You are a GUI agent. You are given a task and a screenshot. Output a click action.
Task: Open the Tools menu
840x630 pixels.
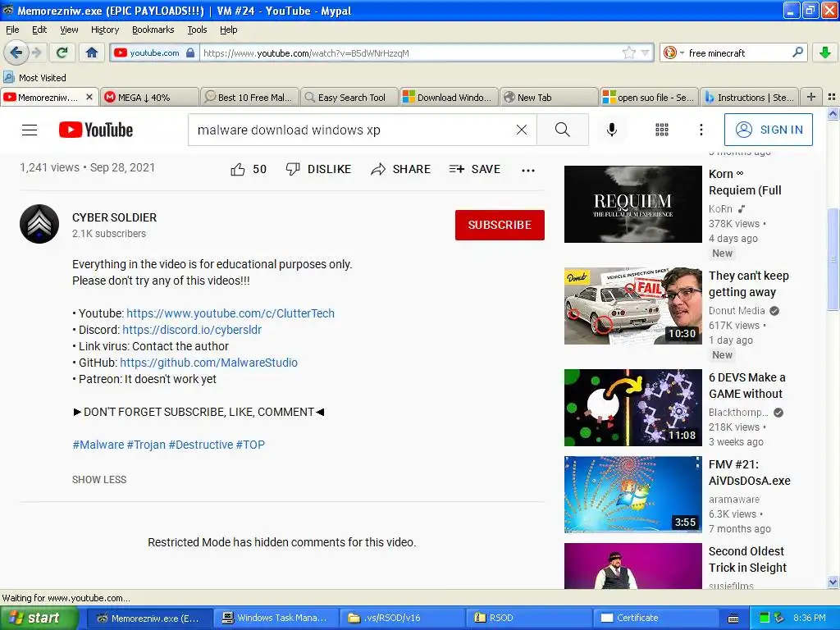point(197,30)
